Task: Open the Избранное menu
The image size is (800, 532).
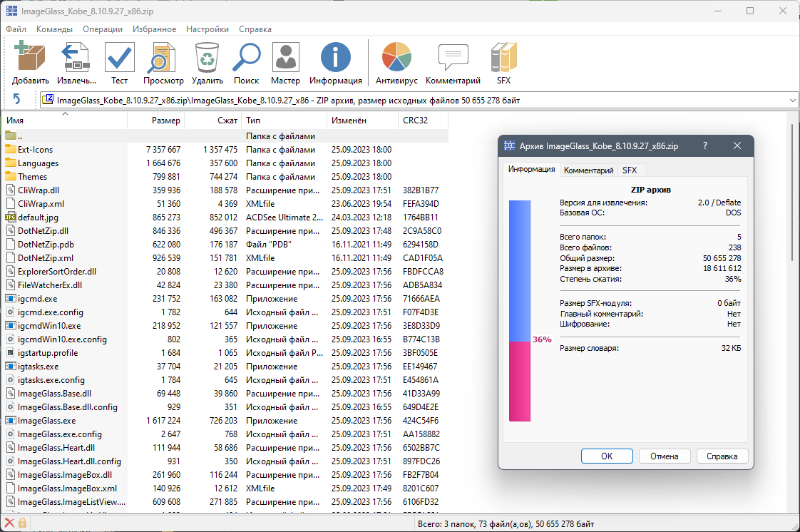Action: pos(154,29)
